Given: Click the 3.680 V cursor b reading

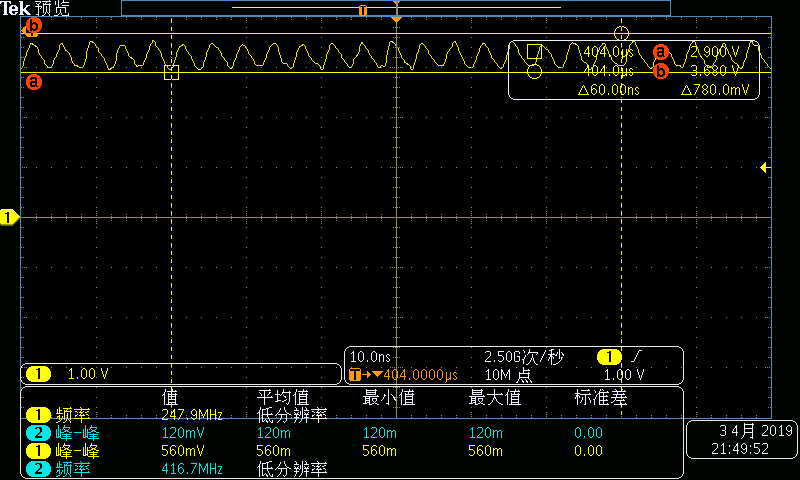Looking at the screenshot, I should pos(715,71).
